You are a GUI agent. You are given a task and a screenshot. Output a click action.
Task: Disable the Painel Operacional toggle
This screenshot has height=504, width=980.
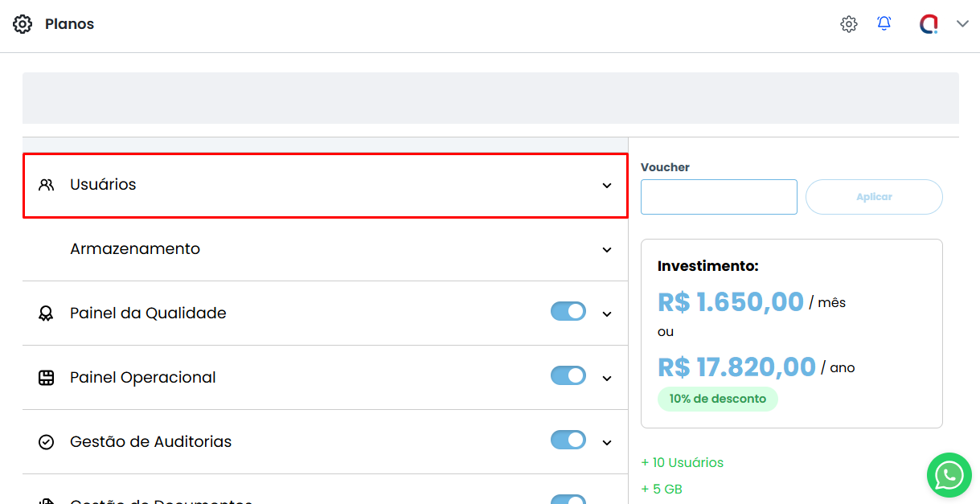point(568,375)
